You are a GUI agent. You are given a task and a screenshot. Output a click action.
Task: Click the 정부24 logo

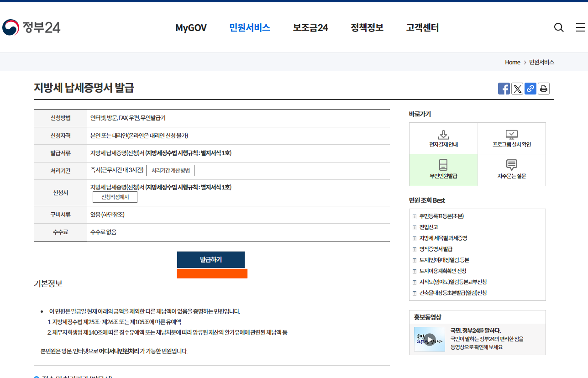click(x=31, y=27)
